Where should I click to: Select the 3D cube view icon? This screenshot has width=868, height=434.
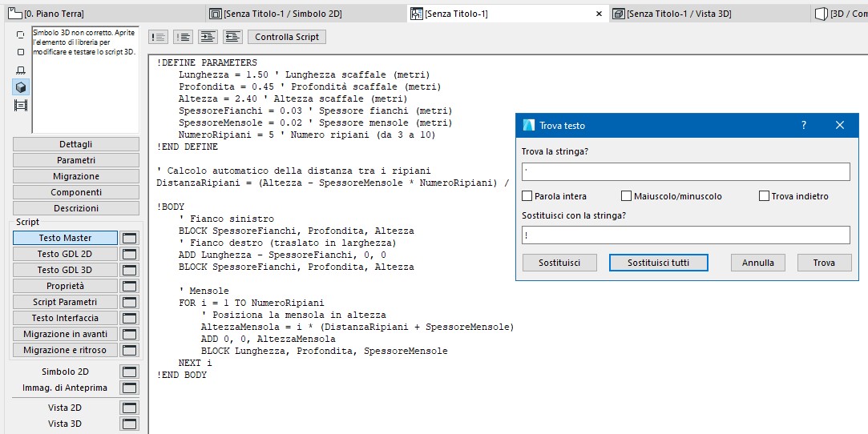tap(21, 87)
